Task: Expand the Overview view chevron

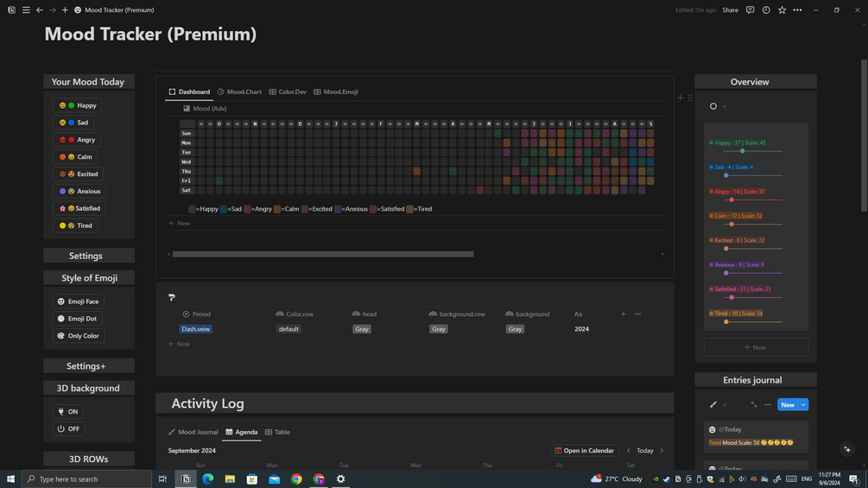Action: [x=725, y=106]
